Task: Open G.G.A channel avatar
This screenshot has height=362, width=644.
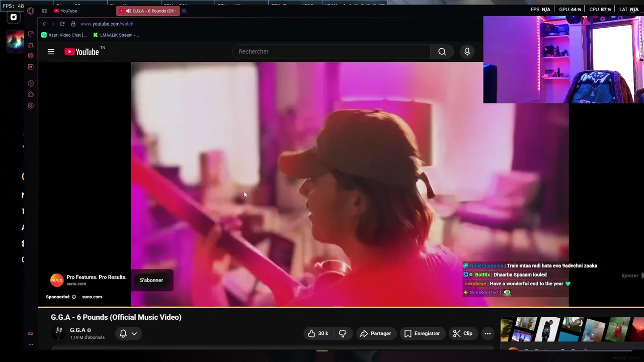Action: tap(59, 333)
